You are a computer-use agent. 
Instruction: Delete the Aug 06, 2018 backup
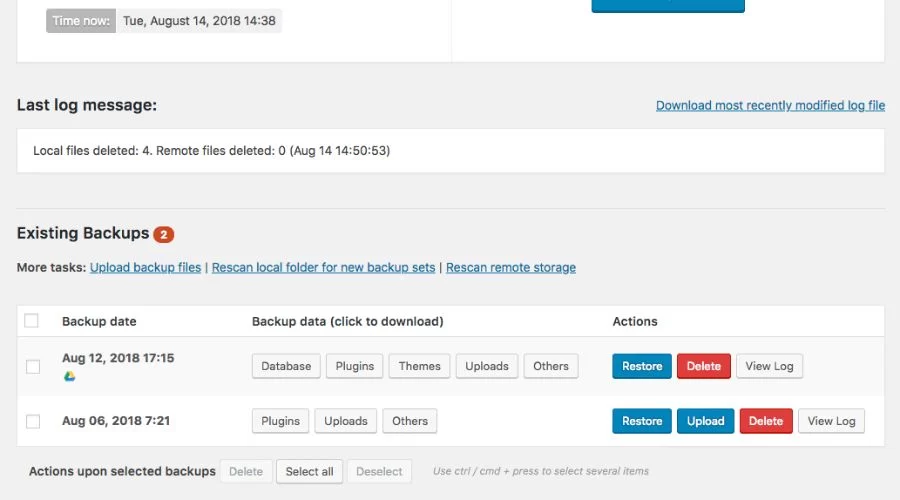(x=766, y=421)
